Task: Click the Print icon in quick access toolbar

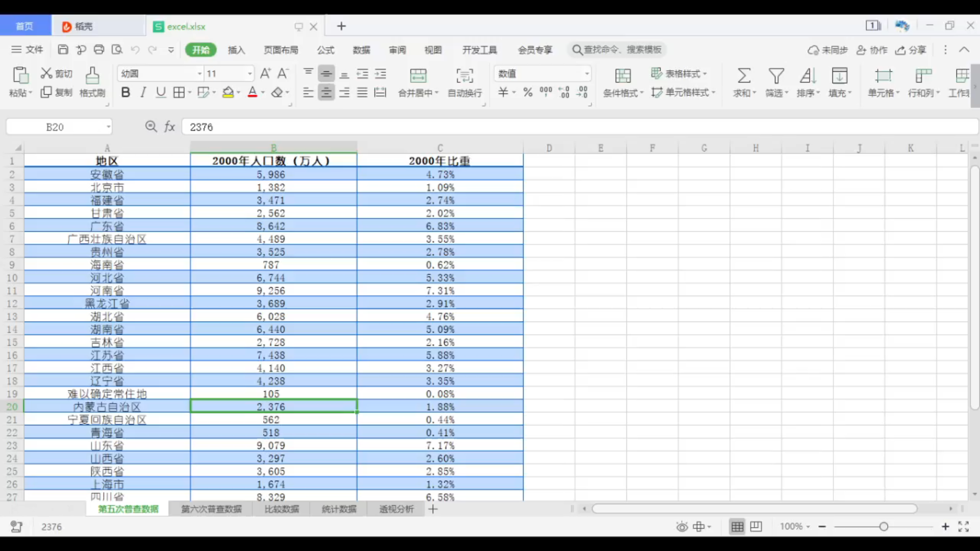Action: click(99, 49)
